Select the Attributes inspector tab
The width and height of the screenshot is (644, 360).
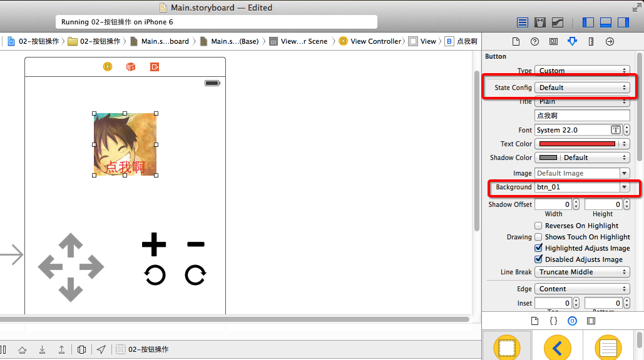(572, 41)
